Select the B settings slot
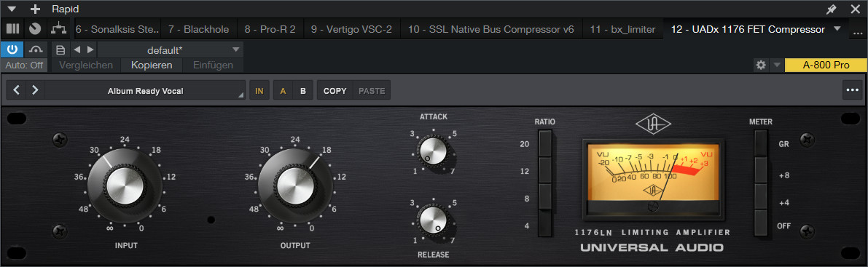 [x=302, y=91]
